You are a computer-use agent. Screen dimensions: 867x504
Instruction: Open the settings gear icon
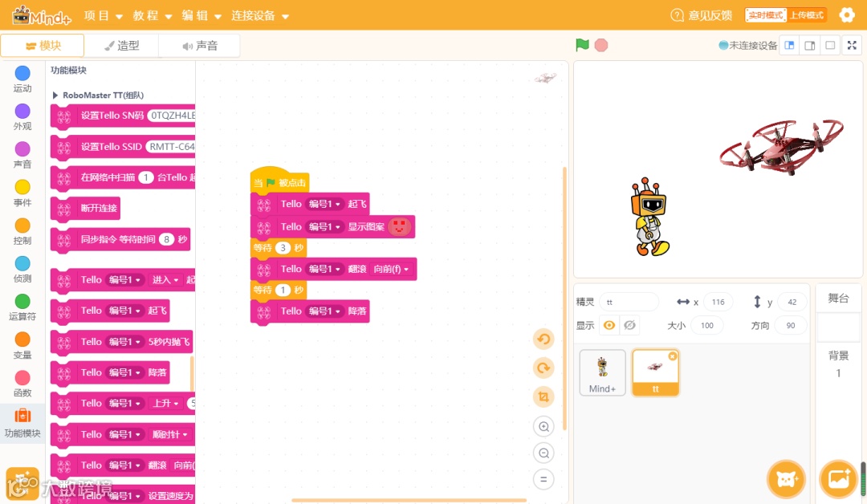847,15
